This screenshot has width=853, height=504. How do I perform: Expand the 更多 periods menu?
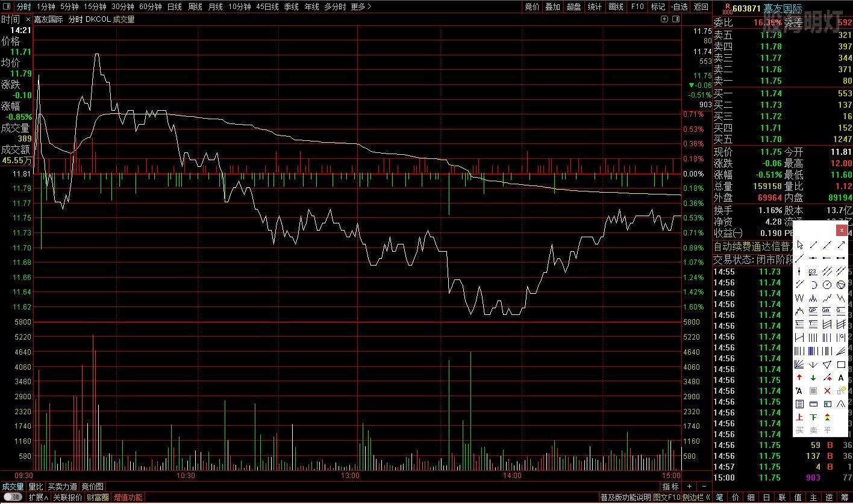pos(361,7)
